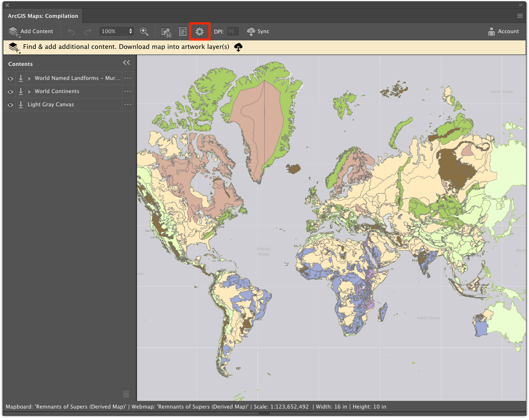The width and height of the screenshot is (529, 420).
Task: Expand the World Continents layer
Action: coord(29,92)
